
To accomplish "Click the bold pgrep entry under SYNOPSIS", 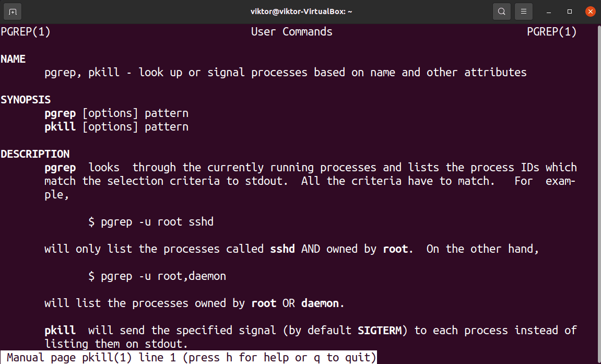I will pos(60,113).
